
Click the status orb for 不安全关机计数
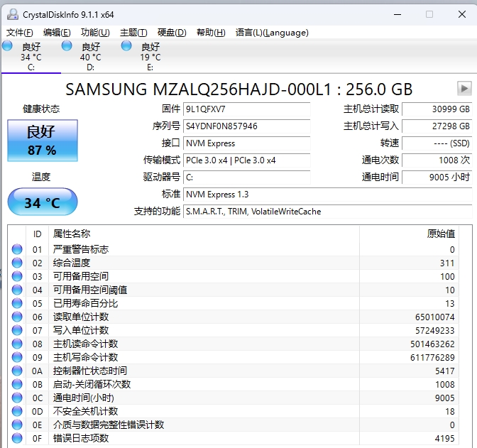pyautogui.click(x=17, y=411)
